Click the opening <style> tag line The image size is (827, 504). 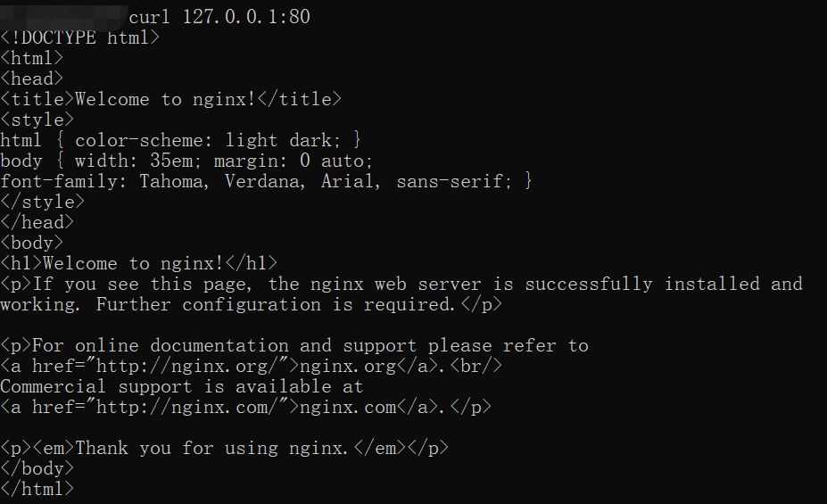[37, 120]
